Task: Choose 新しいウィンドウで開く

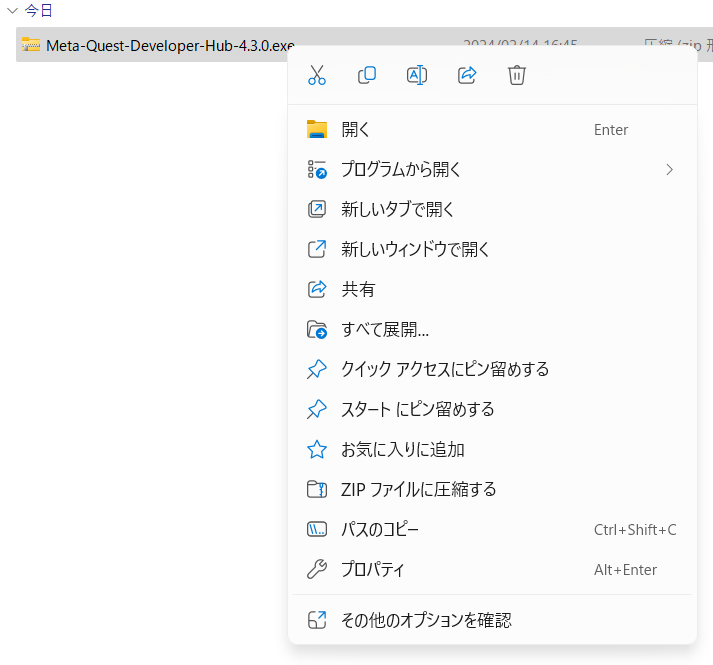Action: 415,249
